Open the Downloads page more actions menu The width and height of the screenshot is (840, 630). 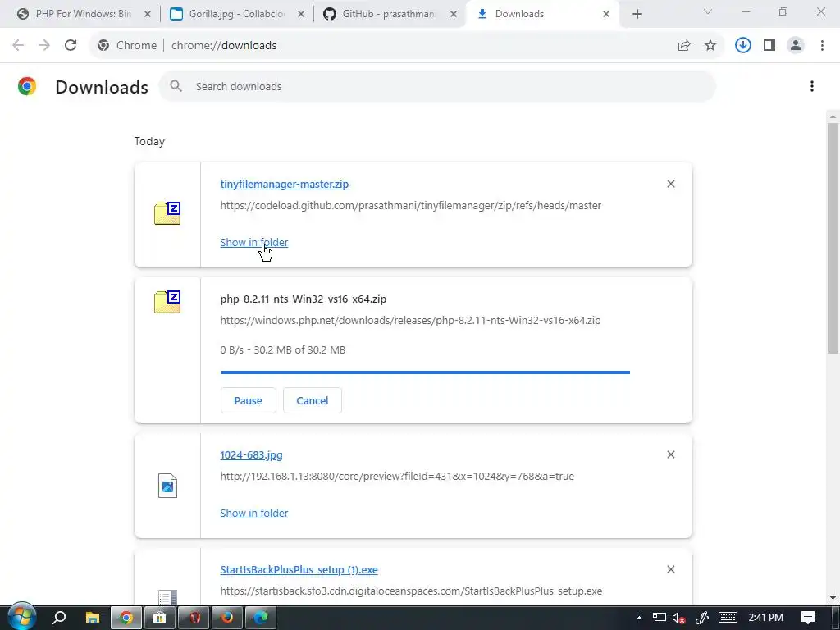812,86
